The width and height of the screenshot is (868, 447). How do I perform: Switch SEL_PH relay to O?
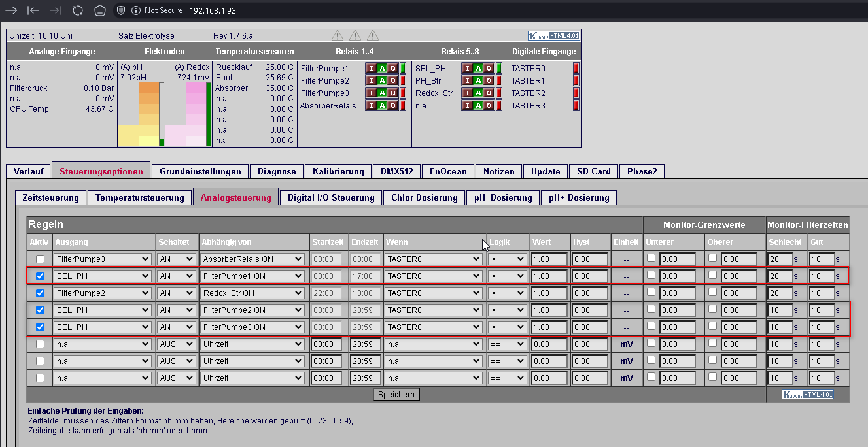(x=489, y=68)
